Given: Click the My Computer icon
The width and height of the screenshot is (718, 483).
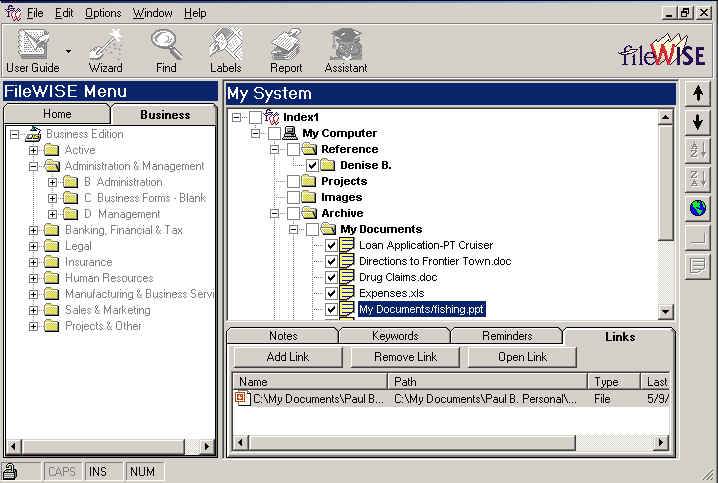Looking at the screenshot, I should [x=290, y=133].
